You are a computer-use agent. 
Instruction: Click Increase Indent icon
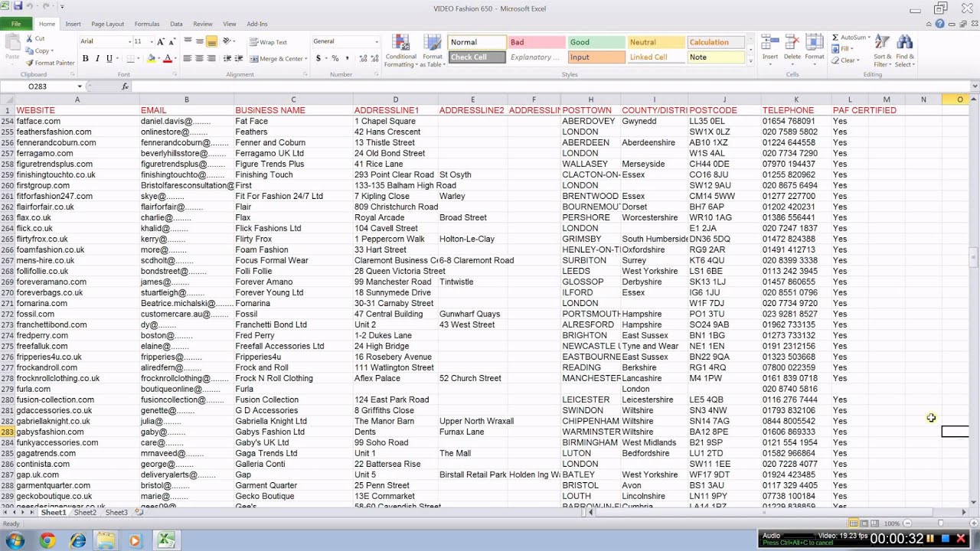coord(238,58)
